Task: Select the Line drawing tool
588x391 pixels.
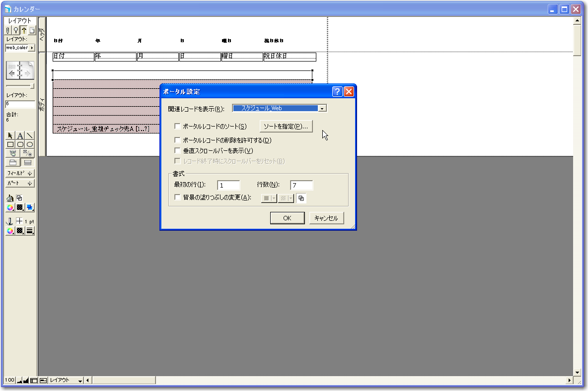Action: [x=29, y=136]
